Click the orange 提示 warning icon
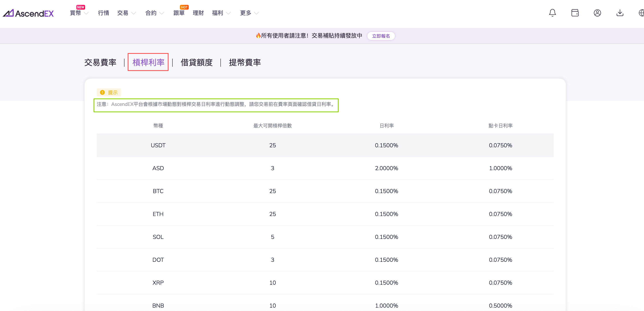Image resolution: width=644 pixels, height=311 pixels. pyautogui.click(x=102, y=93)
